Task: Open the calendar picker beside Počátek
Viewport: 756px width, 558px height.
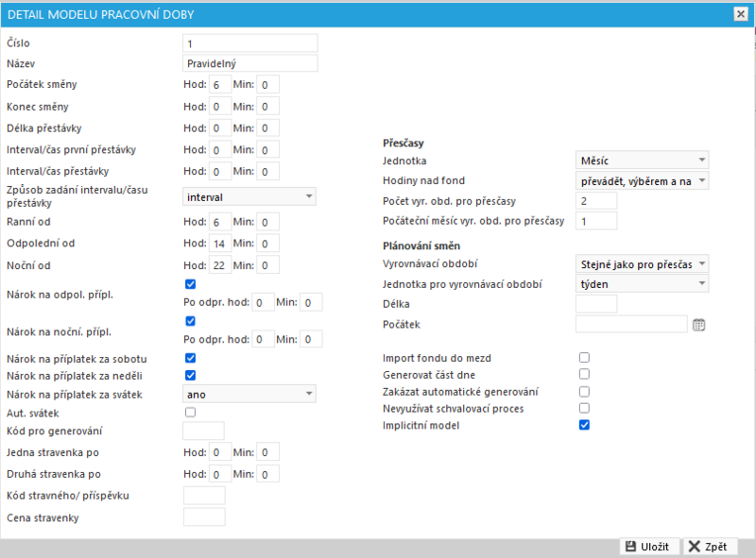Action: tap(698, 325)
